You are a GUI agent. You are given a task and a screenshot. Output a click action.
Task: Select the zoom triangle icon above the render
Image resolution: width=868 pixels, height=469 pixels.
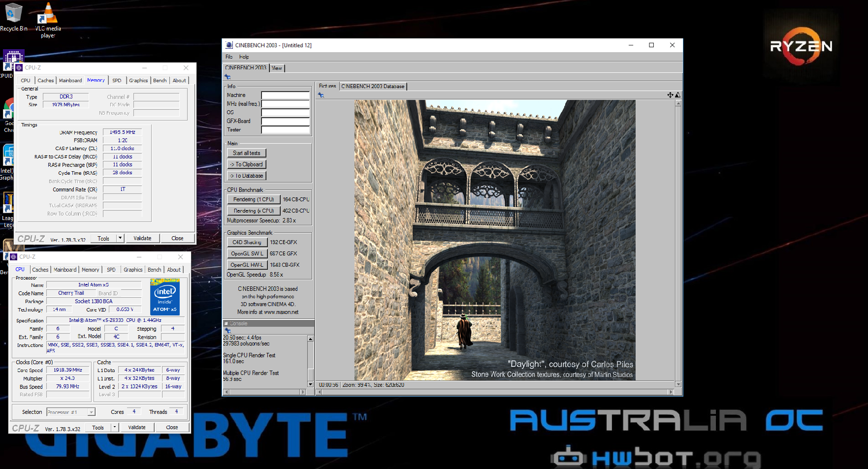[x=677, y=95]
